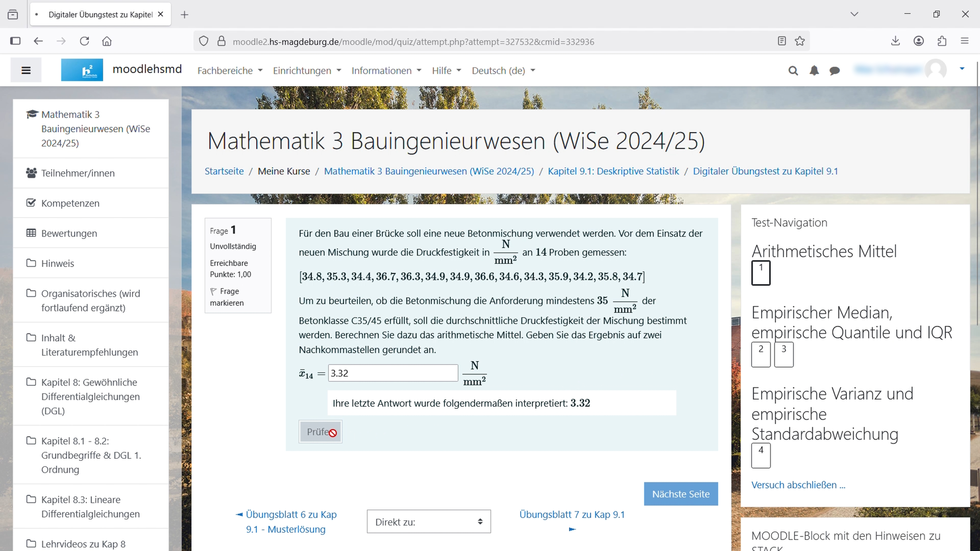980x551 pixels.
Task: Open the browser downloads icon
Action: coord(896,41)
